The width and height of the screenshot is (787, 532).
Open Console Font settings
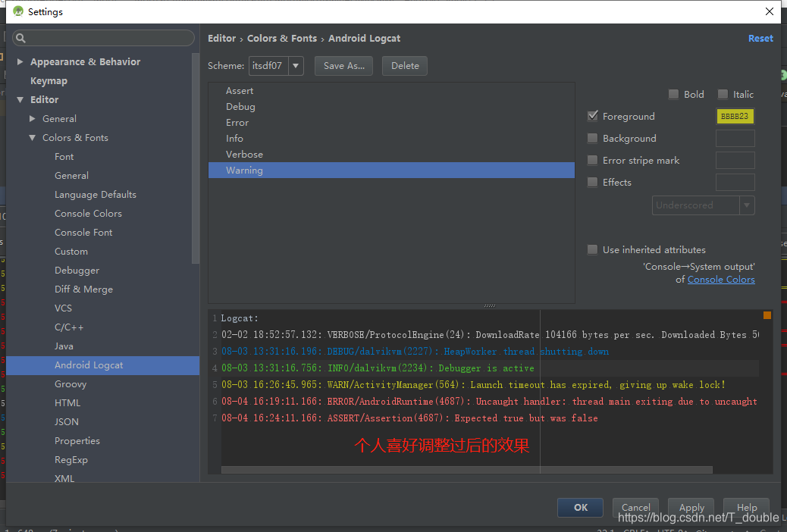point(83,233)
